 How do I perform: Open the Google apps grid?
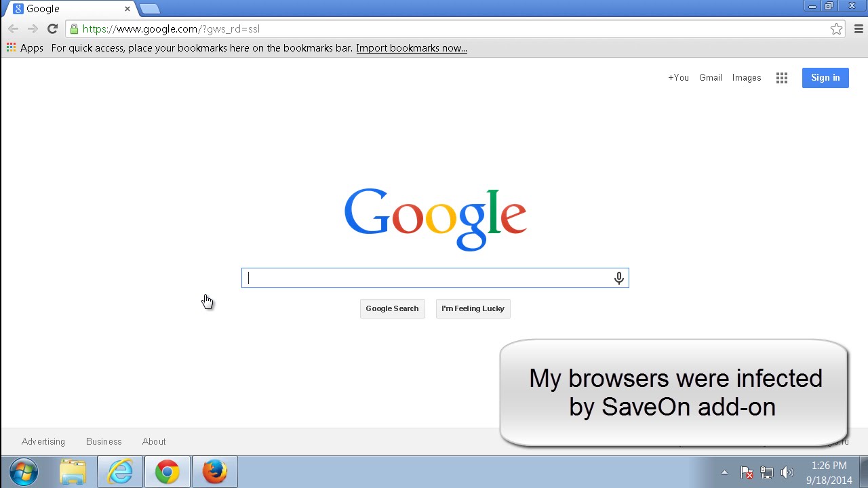click(x=782, y=78)
